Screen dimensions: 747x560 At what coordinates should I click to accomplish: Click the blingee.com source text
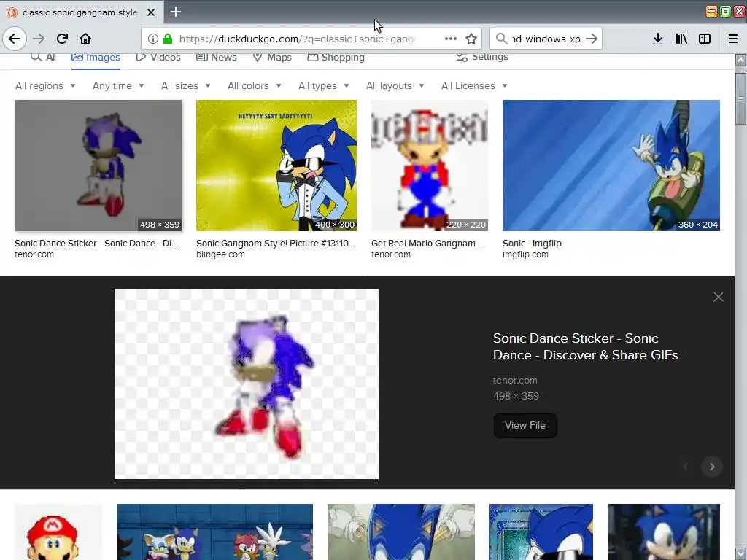click(x=220, y=254)
